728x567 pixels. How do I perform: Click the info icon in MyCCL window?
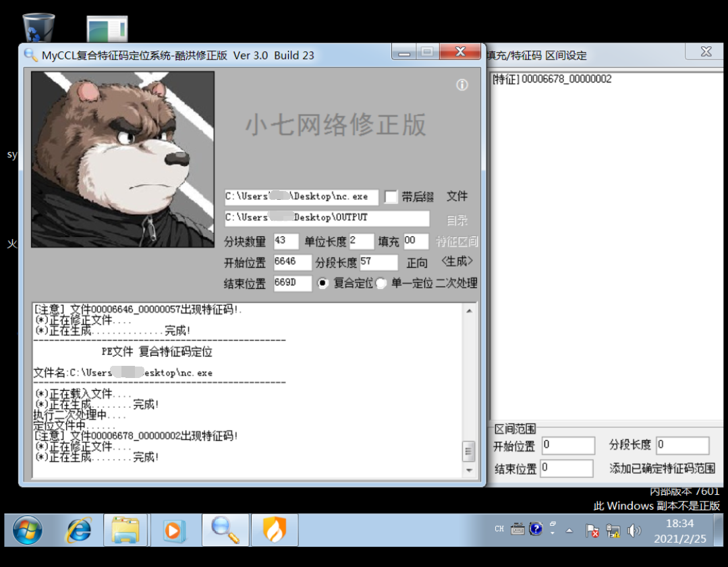(462, 85)
